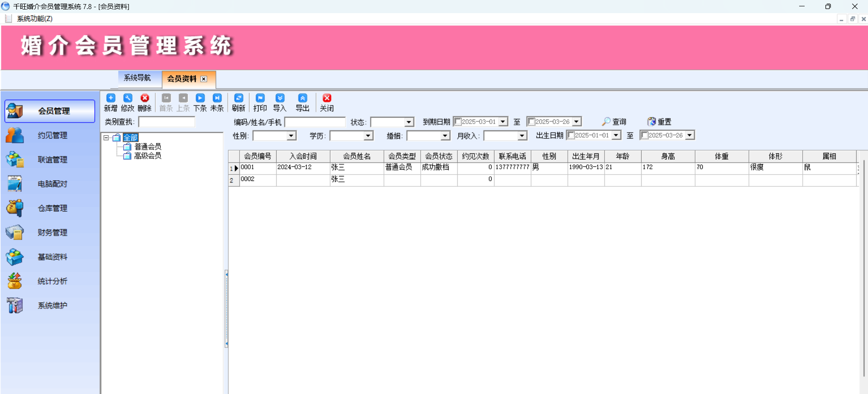Open 统计分析 in the sidebar
This screenshot has height=394, width=868.
pos(50,281)
